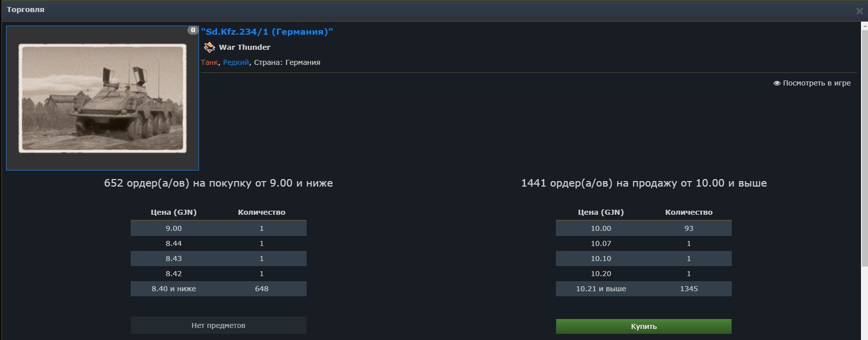The height and width of the screenshot is (340, 868).
Task: Click the 652 buy orders summary text
Action: [x=218, y=183]
